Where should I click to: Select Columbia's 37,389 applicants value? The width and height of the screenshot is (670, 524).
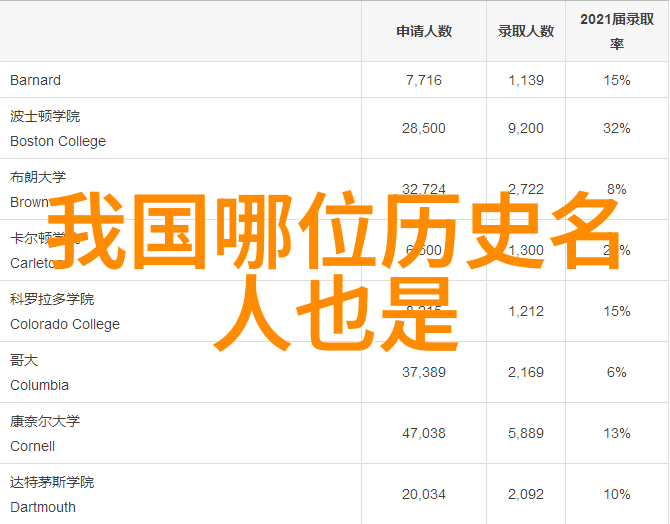pyautogui.click(x=424, y=372)
